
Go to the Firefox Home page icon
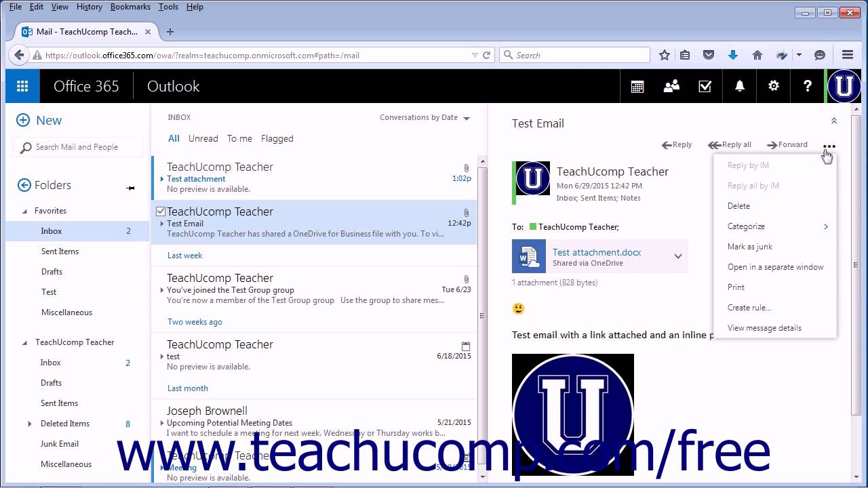[757, 55]
